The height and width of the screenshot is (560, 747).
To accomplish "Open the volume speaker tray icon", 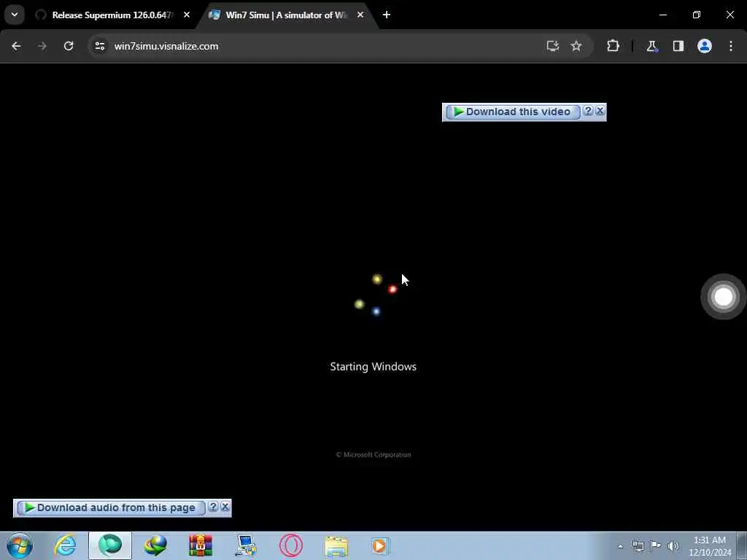I will [x=673, y=546].
